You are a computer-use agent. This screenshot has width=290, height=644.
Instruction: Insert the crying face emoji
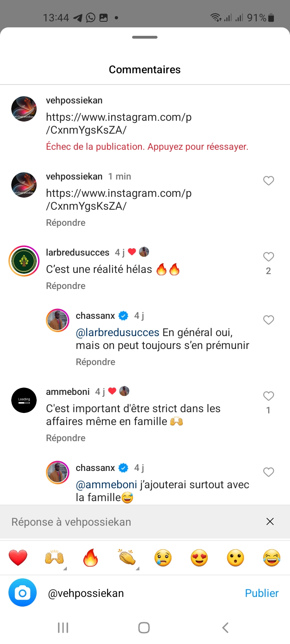point(163,558)
